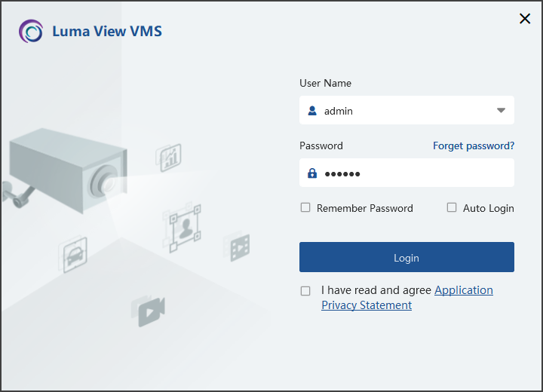
Task: Click the statistics chart icon near camera
Action: [169, 158]
